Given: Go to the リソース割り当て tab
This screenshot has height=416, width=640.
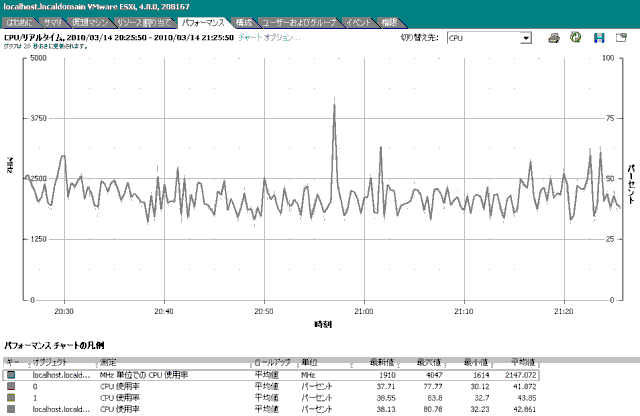Looking at the screenshot, I should pyautogui.click(x=136, y=21).
